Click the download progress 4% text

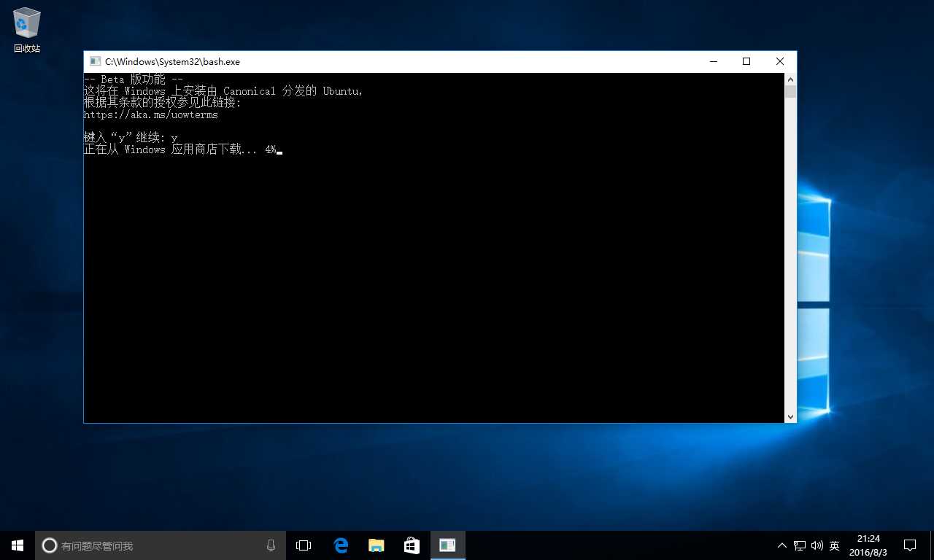[271, 149]
